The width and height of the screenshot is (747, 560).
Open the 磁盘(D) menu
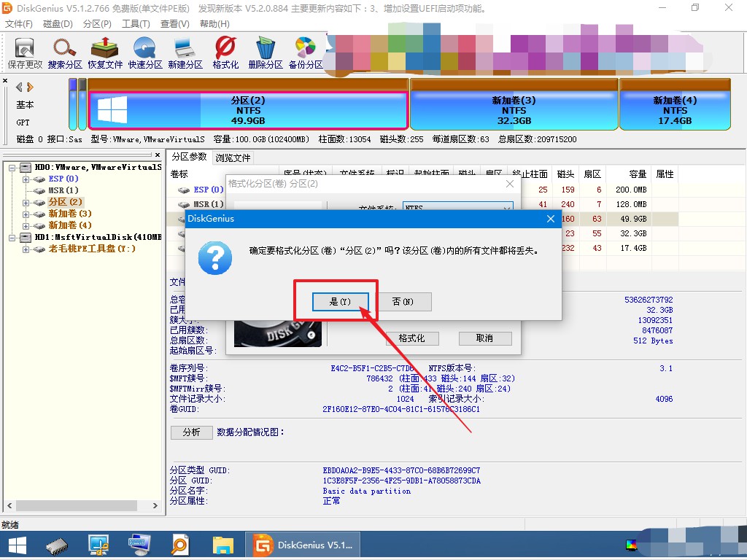coord(58,24)
